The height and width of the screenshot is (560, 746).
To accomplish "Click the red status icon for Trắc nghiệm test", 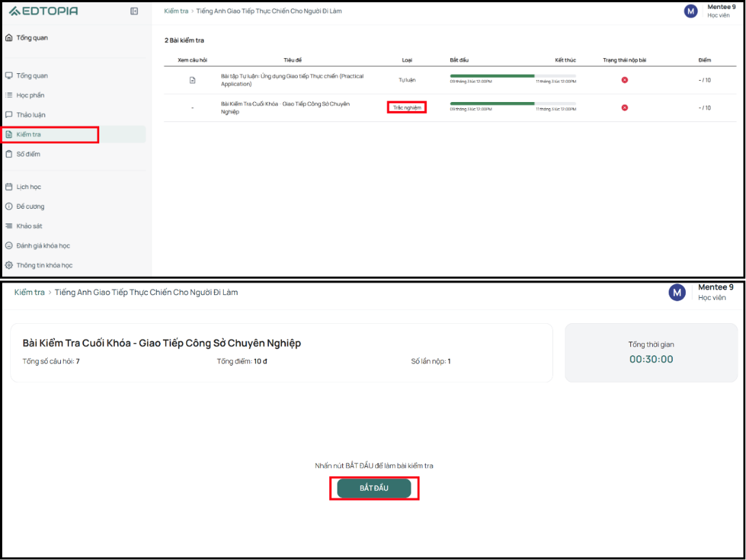I will pos(624,107).
